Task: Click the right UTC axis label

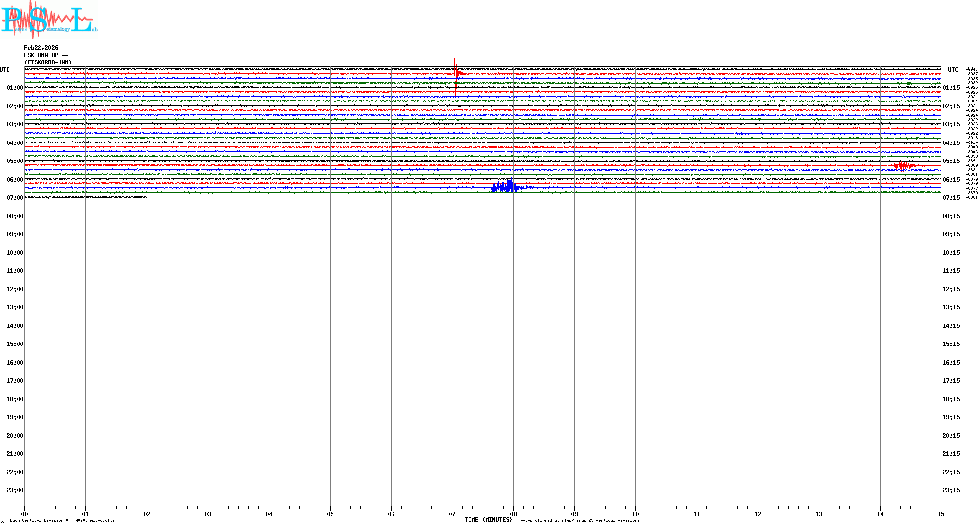Action: tap(953, 70)
